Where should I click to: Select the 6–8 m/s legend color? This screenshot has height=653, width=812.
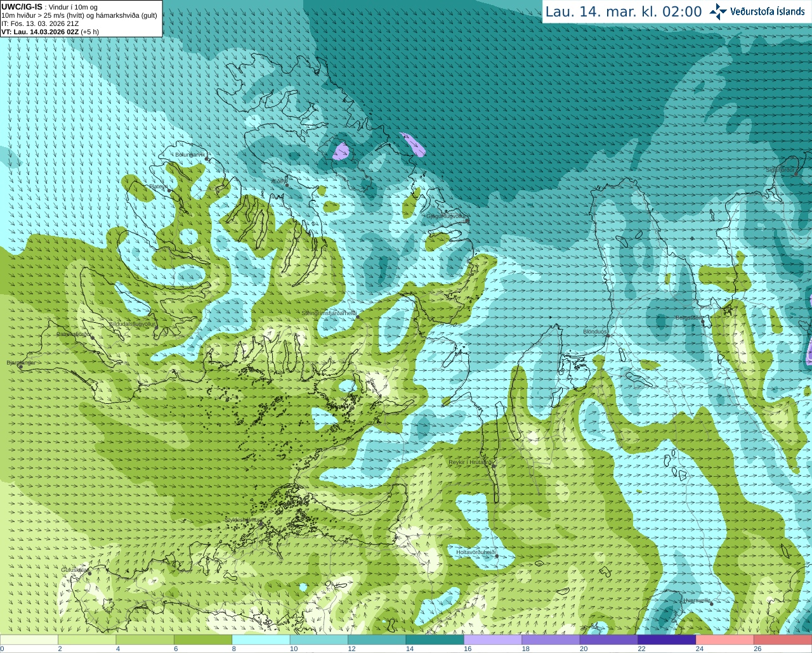click(x=203, y=640)
